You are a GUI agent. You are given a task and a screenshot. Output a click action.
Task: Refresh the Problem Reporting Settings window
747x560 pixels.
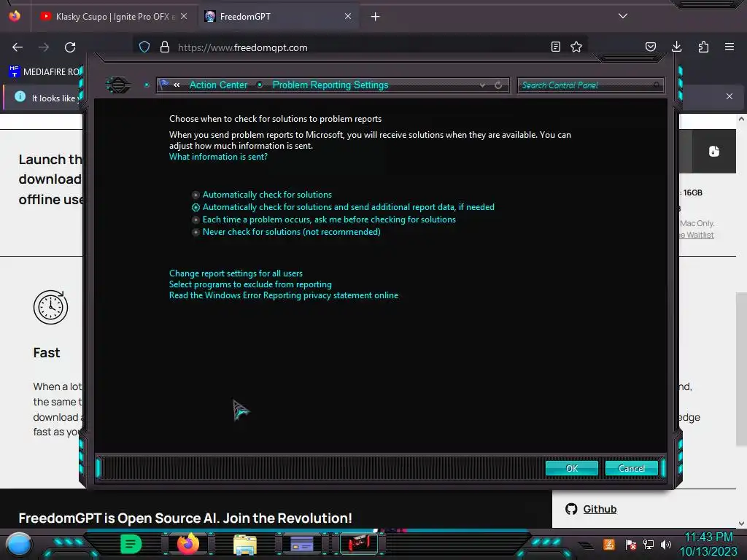pyautogui.click(x=498, y=85)
